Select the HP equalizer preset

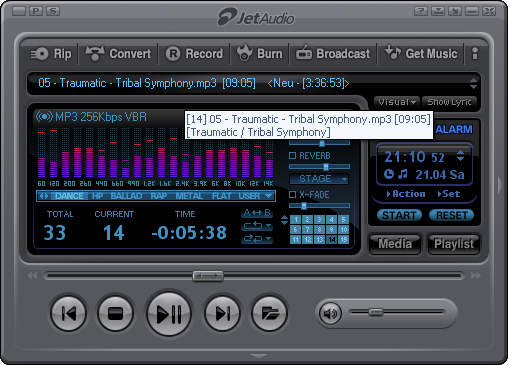click(x=97, y=196)
